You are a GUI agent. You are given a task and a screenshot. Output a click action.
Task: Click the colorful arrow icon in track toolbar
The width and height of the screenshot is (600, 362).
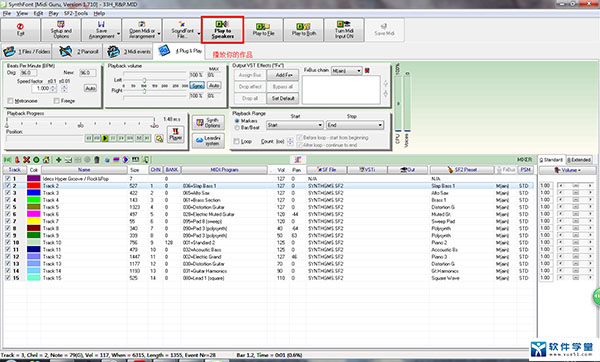(x=126, y=160)
